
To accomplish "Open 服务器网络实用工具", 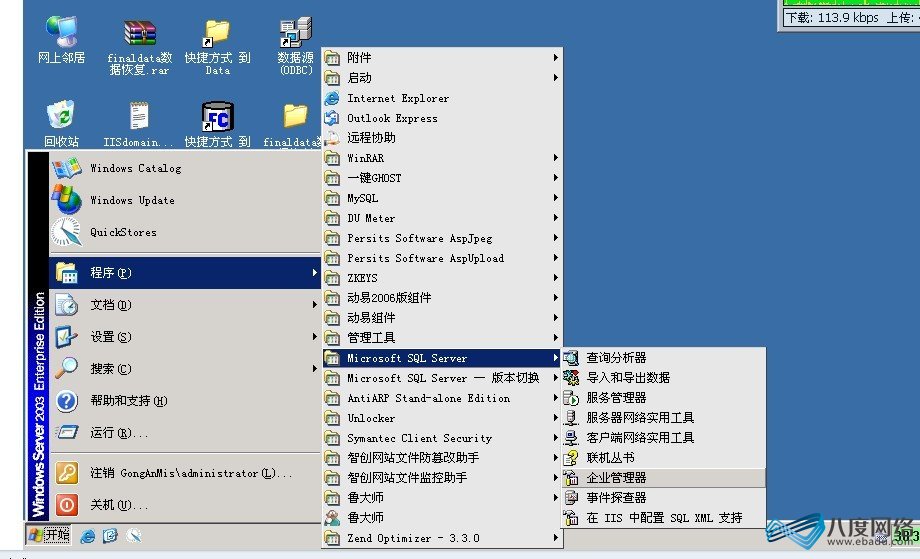I will pos(664,417).
